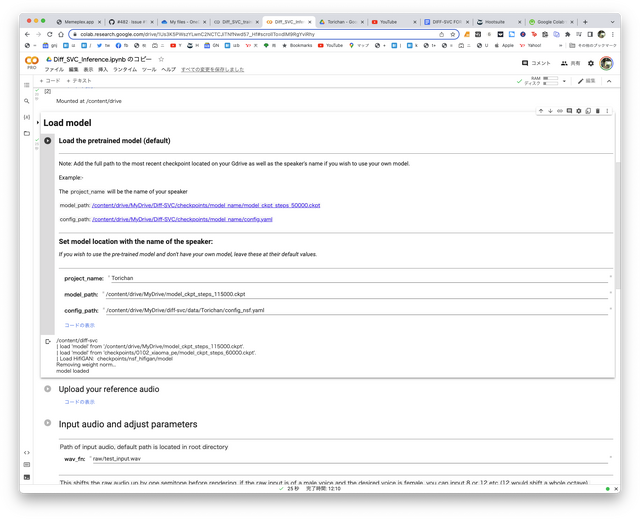Click the Colab PRO logo
640x519 pixels.
31,62
